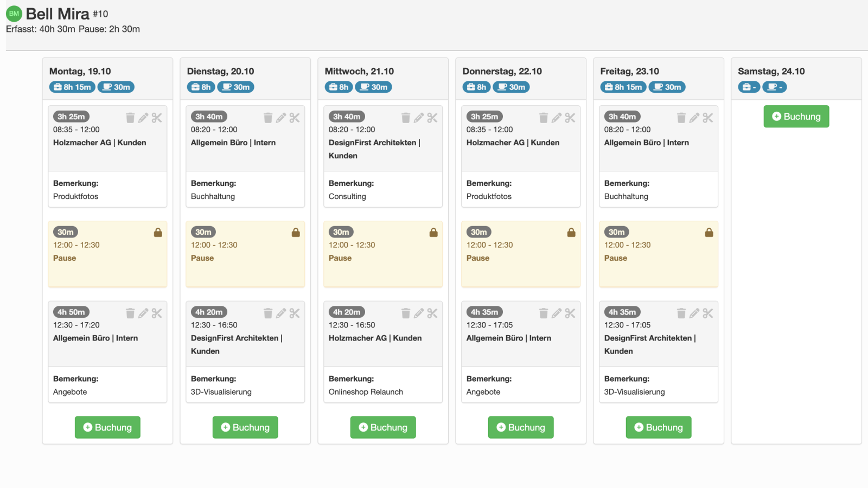Click scissors icon on Monday's 4h 50m booking
868x488 pixels.
(157, 313)
